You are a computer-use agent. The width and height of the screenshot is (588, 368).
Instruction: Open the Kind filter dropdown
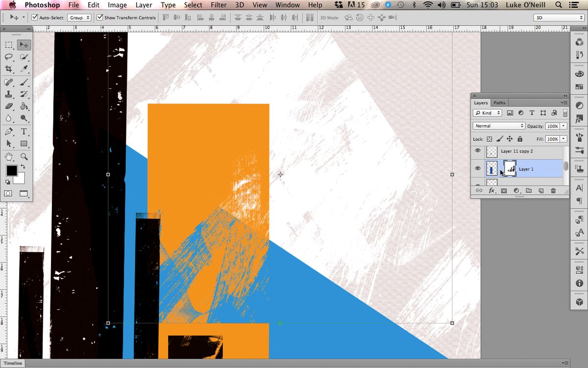coord(487,113)
